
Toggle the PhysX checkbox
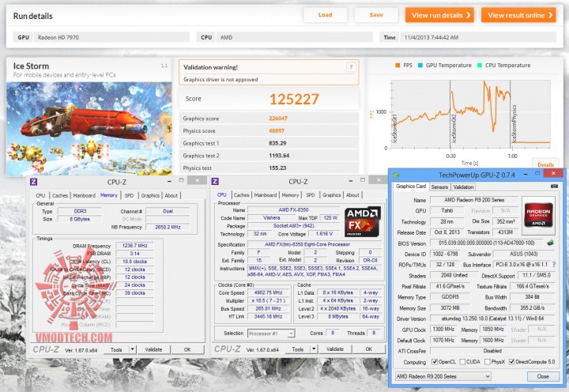coord(488,362)
